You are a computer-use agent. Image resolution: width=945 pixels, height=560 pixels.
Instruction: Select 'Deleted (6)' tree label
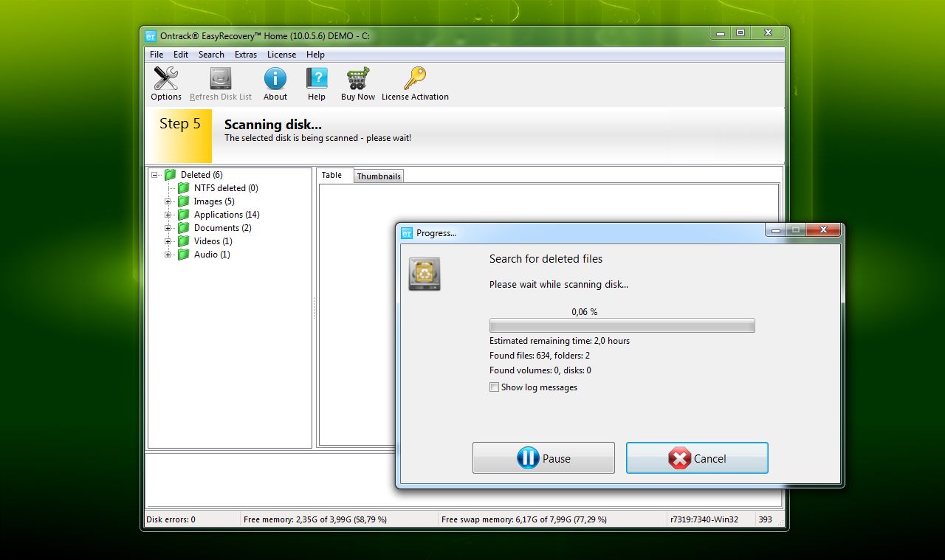202,175
